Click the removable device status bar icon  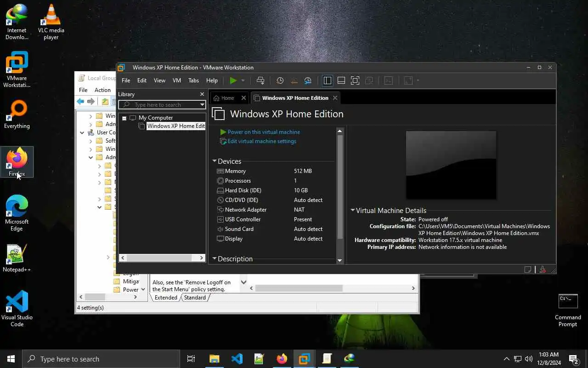pyautogui.click(x=543, y=270)
